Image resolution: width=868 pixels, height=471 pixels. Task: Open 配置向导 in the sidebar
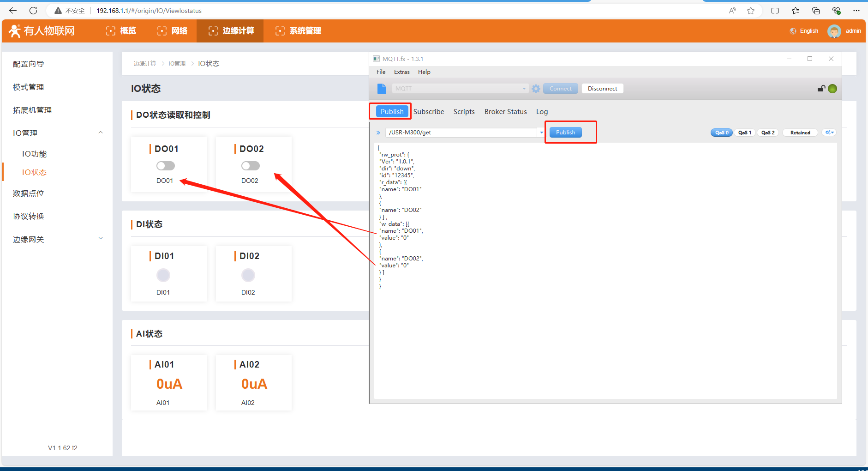tap(29, 64)
